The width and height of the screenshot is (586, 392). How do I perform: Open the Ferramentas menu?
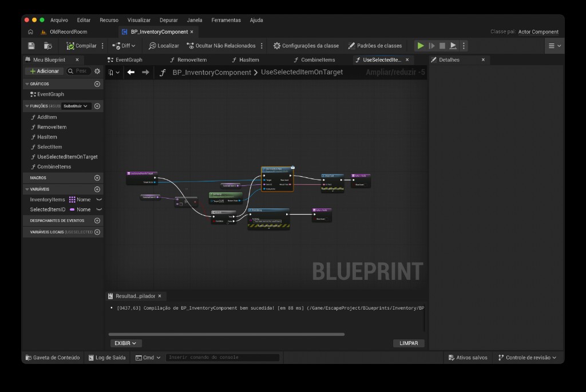(x=226, y=20)
